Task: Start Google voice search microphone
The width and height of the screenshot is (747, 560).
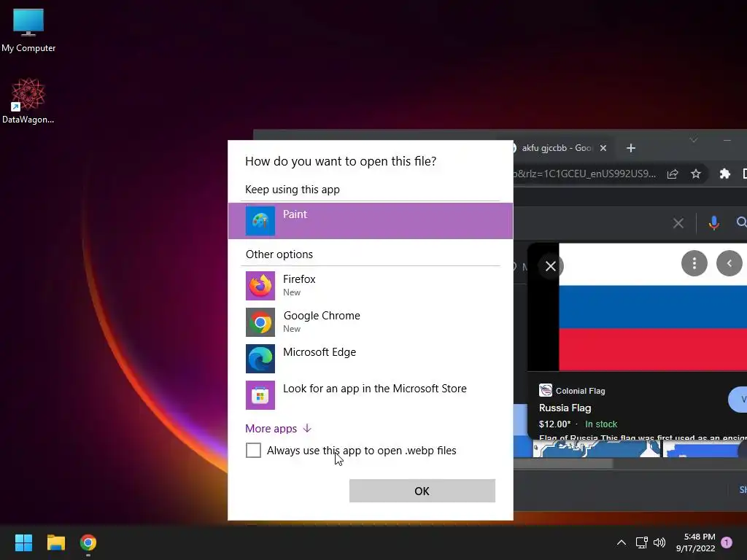Action: click(713, 223)
